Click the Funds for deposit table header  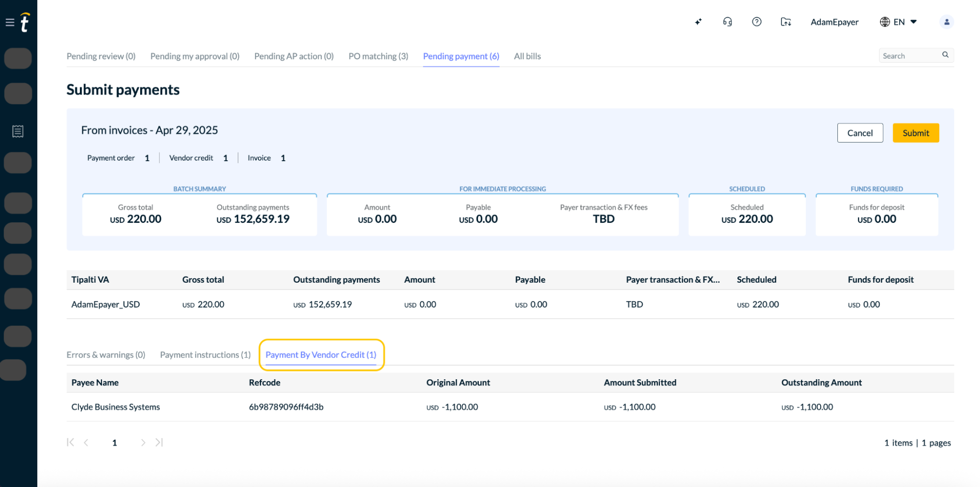tap(881, 280)
